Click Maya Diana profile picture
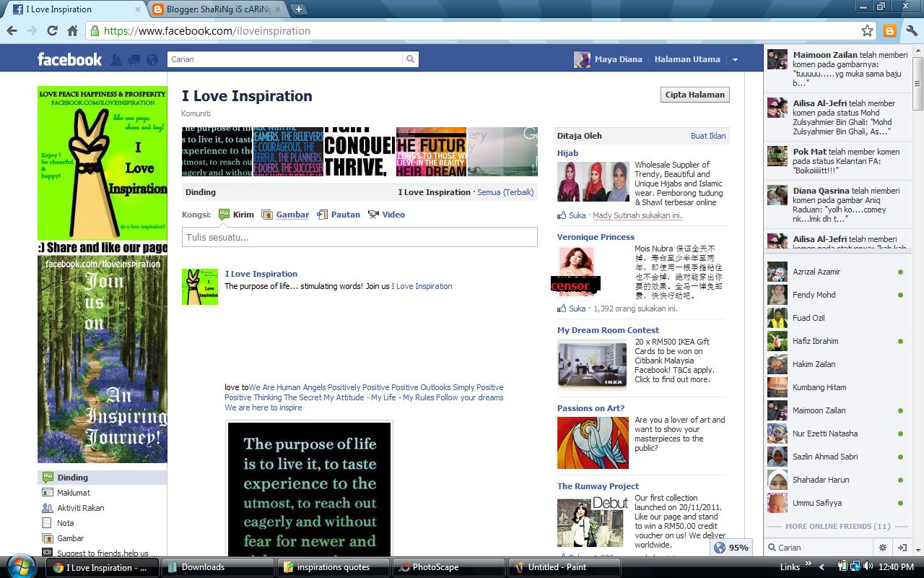Screen dimensions: 924x578 [x=582, y=59]
